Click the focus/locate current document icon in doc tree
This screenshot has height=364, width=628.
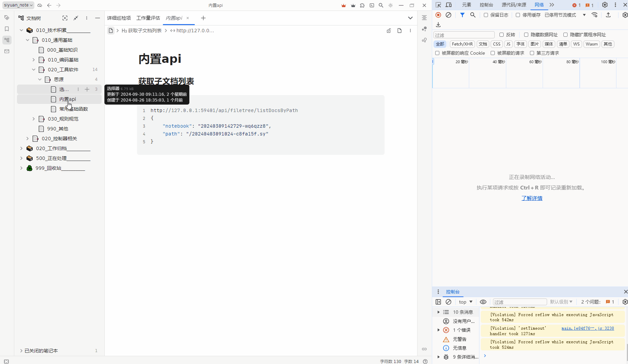pyautogui.click(x=65, y=18)
